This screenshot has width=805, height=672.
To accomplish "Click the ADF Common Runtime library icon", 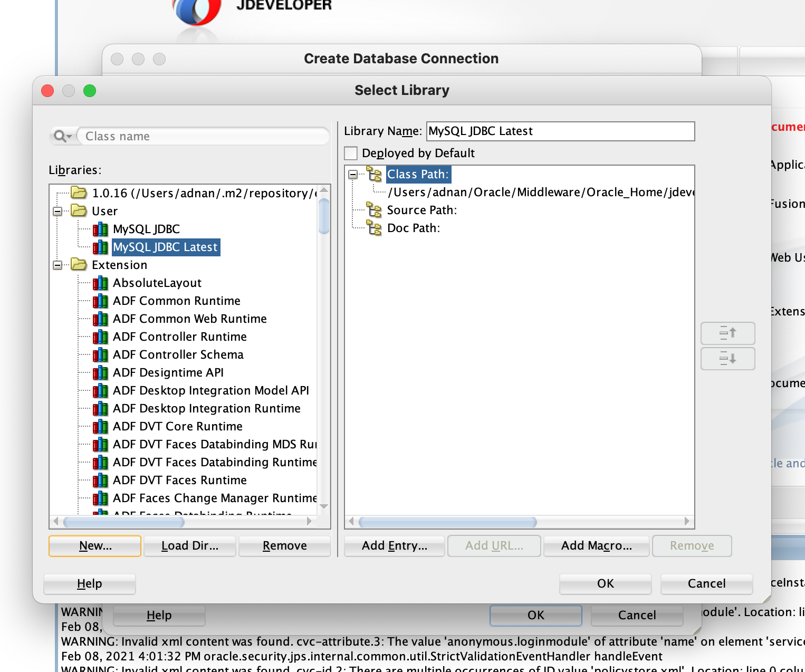I will coord(100,301).
